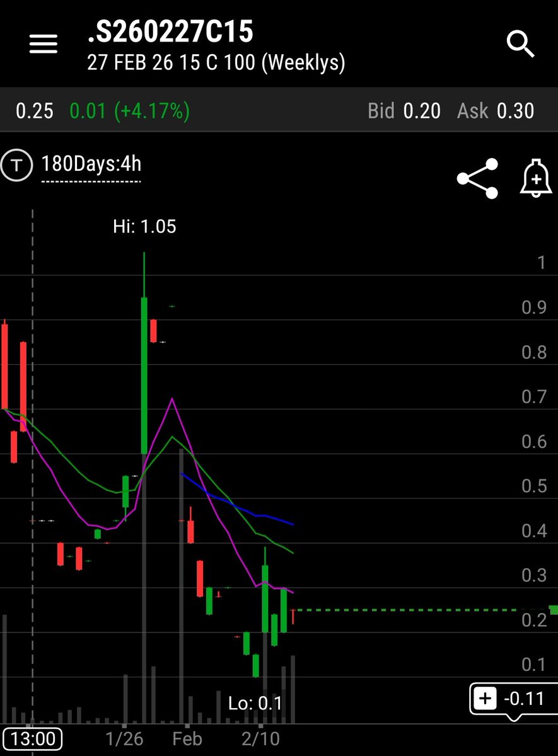
Task: Open the hamburger navigation menu
Action: [44, 44]
